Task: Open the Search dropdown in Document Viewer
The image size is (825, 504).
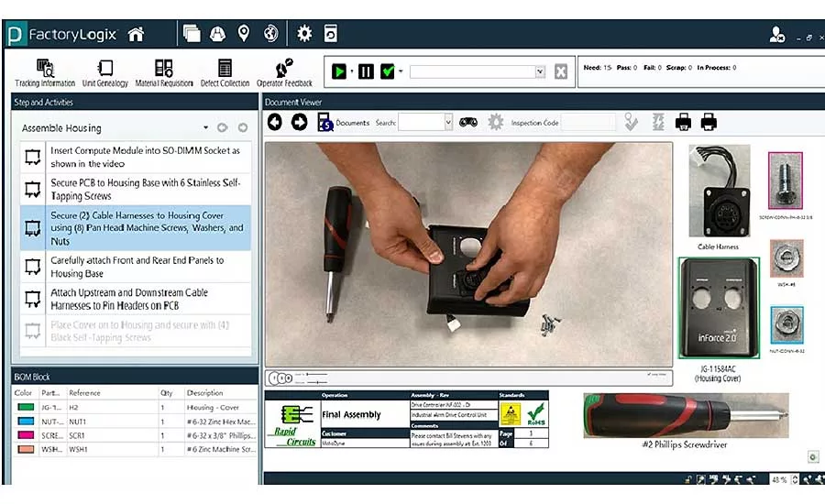Action: coord(447,123)
